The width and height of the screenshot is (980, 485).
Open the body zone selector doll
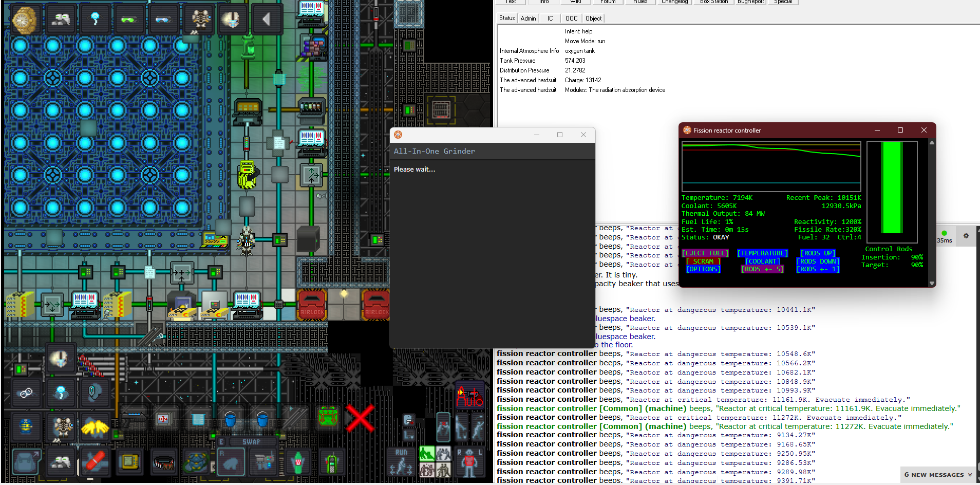tap(469, 462)
